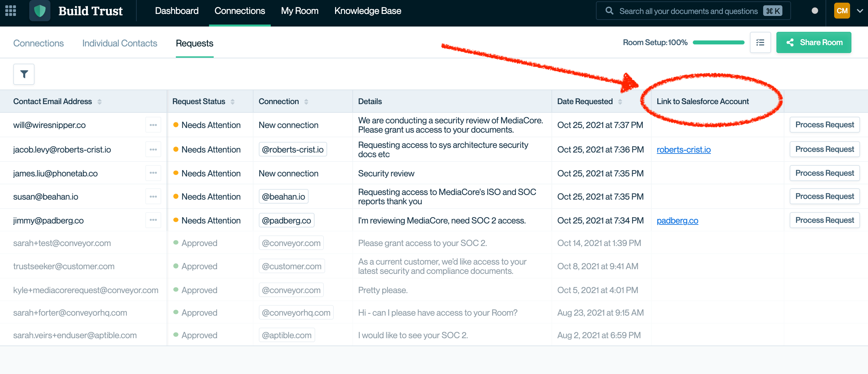Click the @padberg.co connection tag
Screen dimensions: 868x374
tap(286, 220)
